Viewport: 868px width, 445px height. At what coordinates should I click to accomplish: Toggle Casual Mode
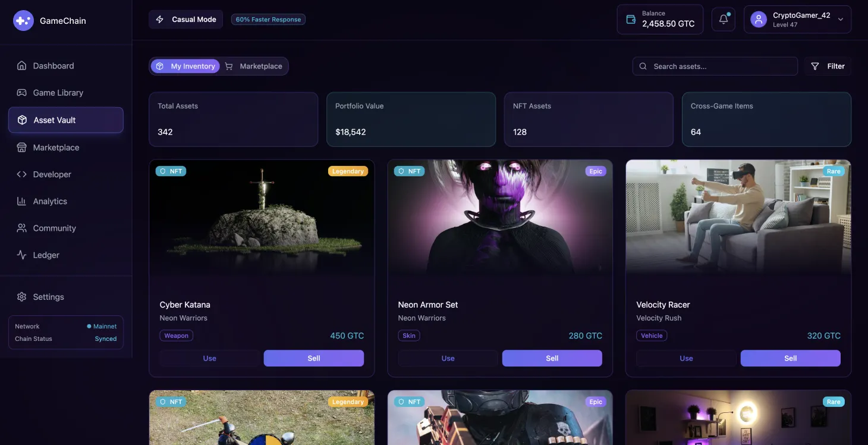coord(185,19)
